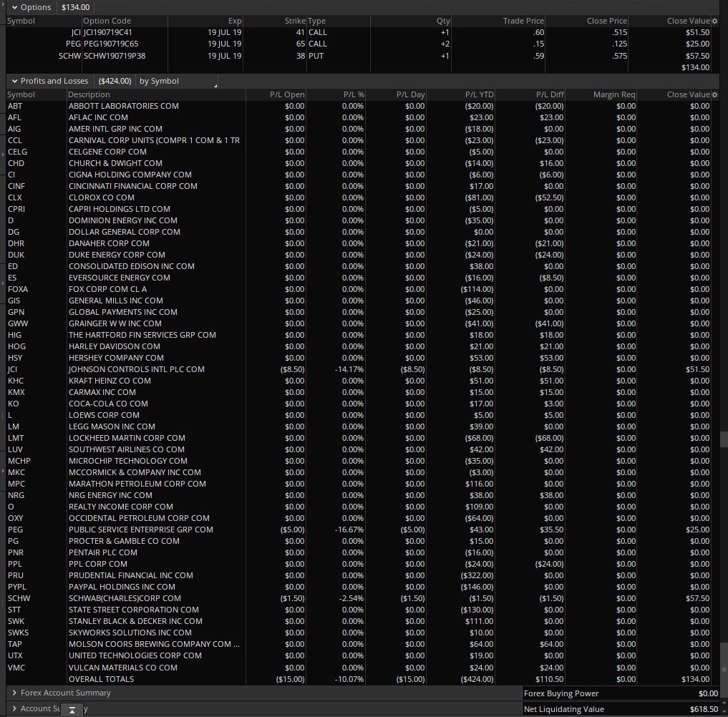Click the $110.50 total P/L Diff value
The width and height of the screenshot is (728, 717).
point(549,679)
